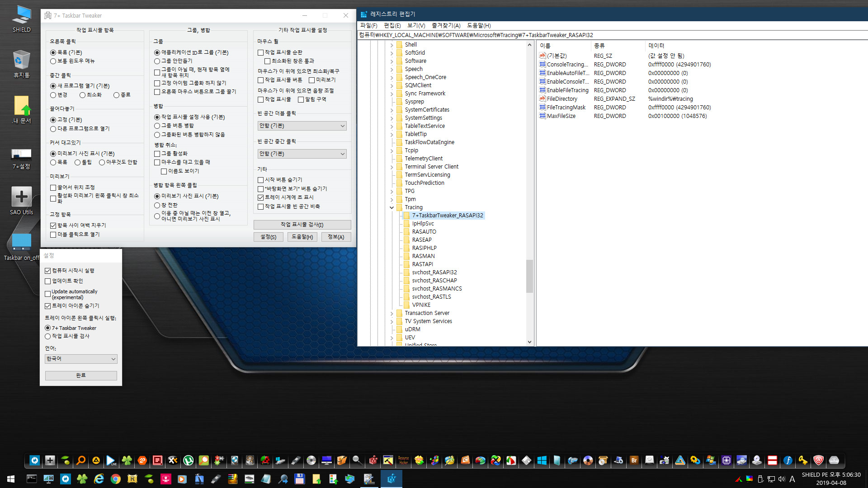Open the Windows Start button
The image size is (868, 488).
tap(11, 479)
